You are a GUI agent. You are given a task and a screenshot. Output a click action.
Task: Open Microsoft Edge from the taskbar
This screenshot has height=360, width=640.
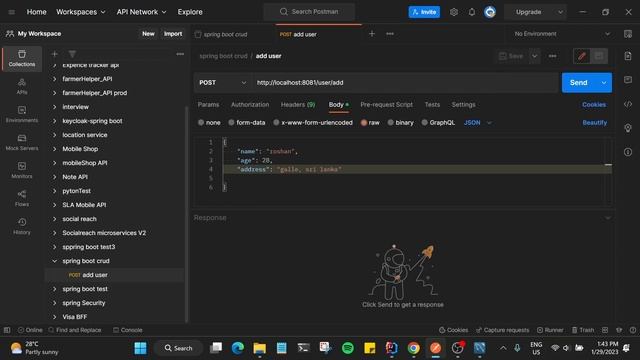pos(238,348)
